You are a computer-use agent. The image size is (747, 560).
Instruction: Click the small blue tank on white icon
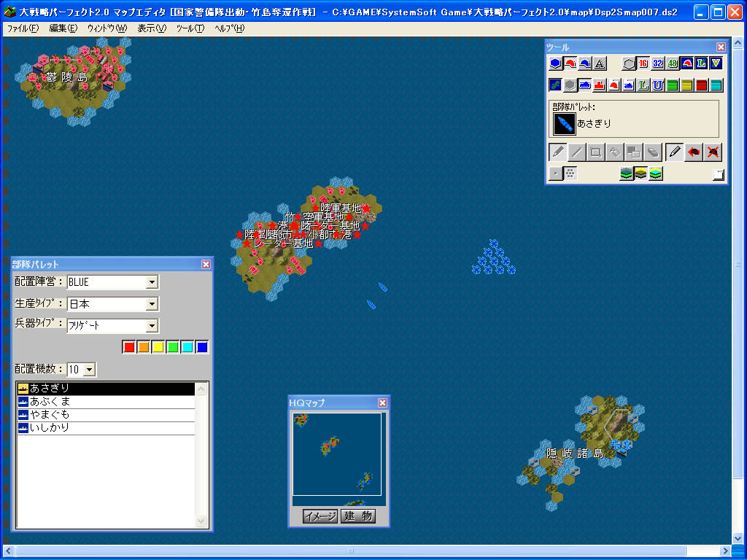click(629, 85)
